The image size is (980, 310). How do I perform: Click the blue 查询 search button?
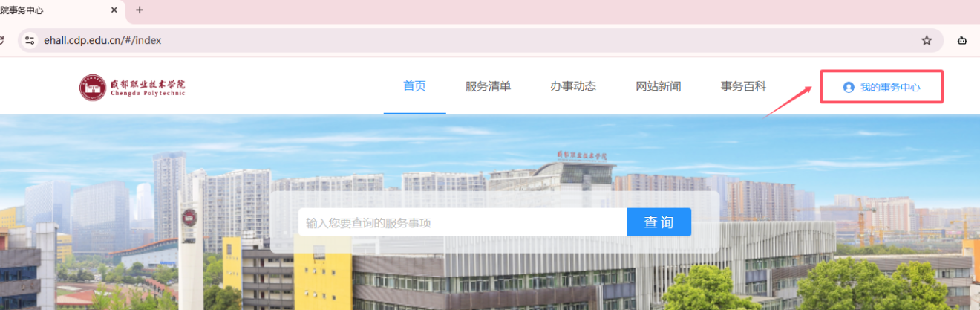tap(659, 222)
